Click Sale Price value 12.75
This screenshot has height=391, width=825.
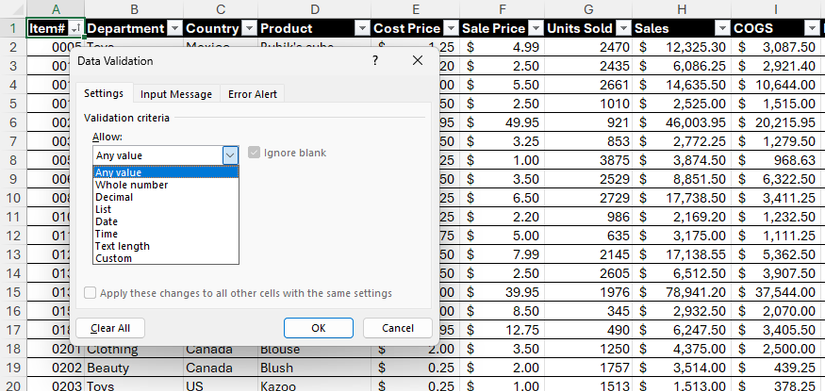[502, 330]
